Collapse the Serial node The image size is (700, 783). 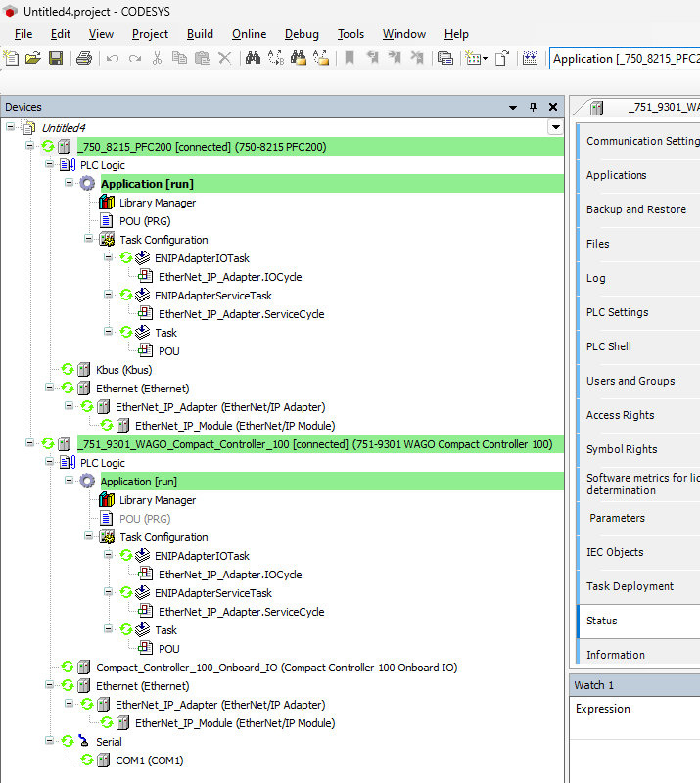tap(49, 740)
